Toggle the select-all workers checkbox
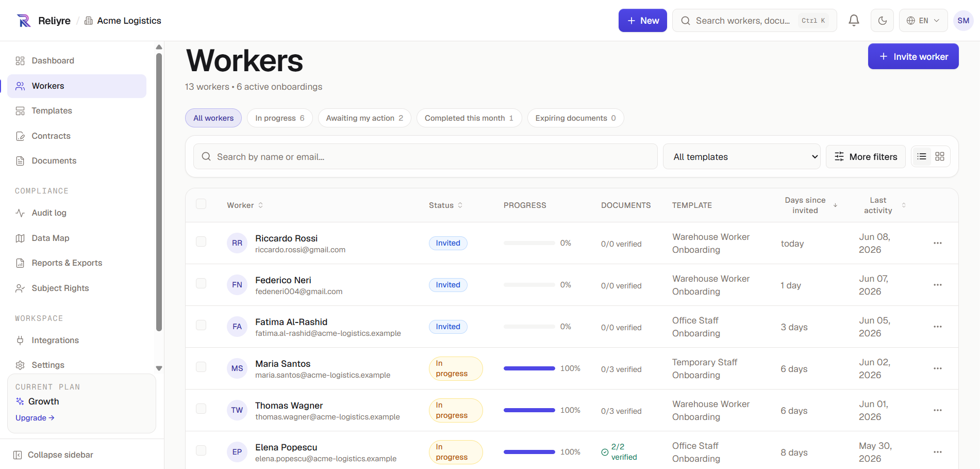 click(x=201, y=204)
